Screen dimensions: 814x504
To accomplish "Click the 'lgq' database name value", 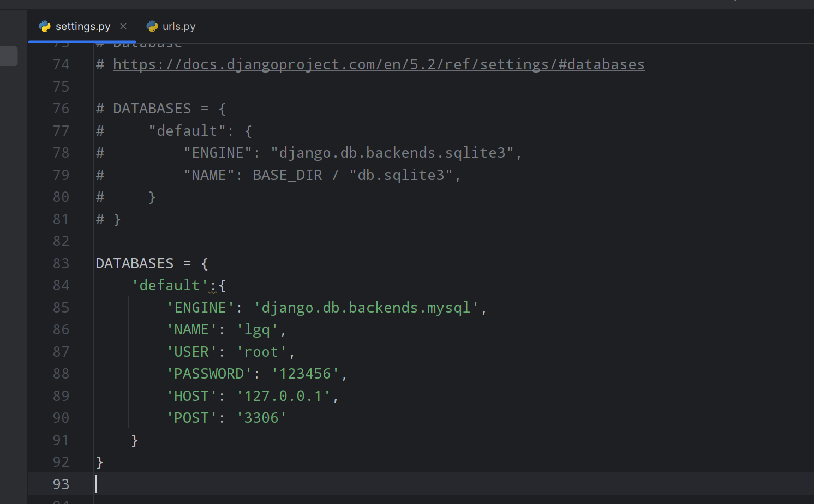I will coord(257,330).
